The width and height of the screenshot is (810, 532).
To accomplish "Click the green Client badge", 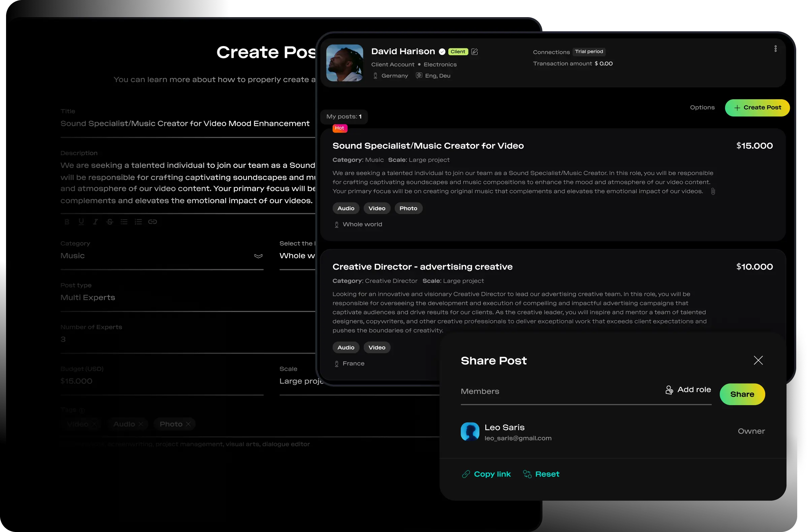I will pyautogui.click(x=458, y=52).
